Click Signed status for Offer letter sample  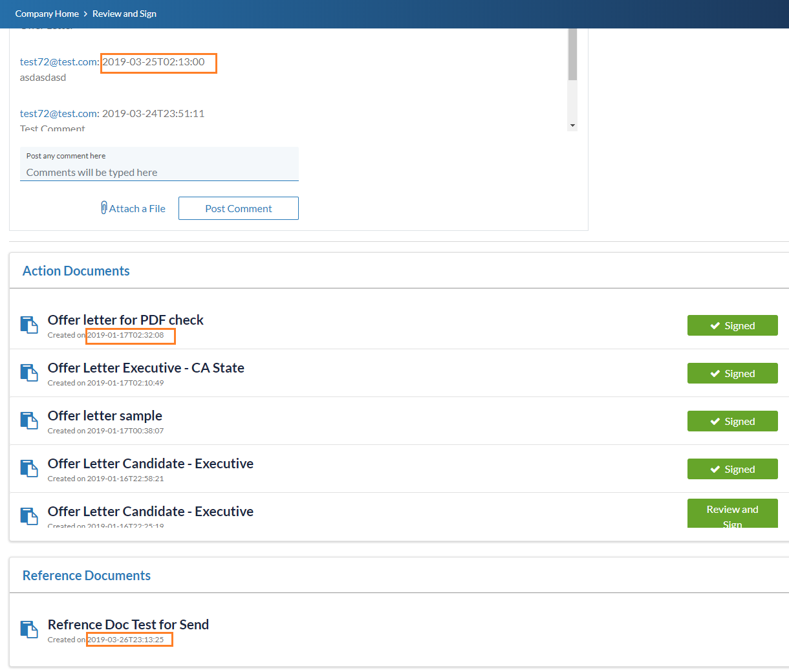coord(732,421)
